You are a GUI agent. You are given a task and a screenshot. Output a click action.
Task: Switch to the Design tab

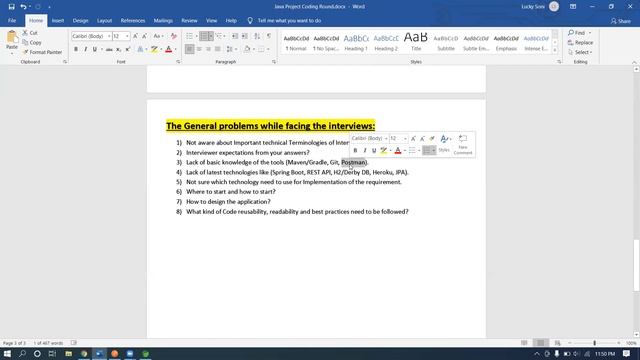pyautogui.click(x=80, y=20)
